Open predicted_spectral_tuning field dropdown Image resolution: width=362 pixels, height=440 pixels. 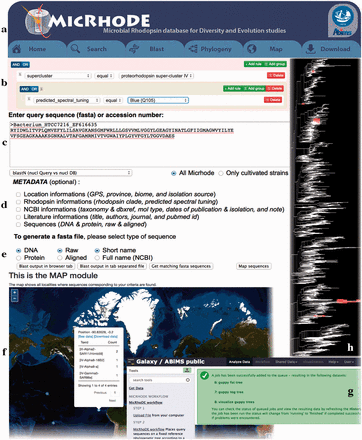(x=67, y=100)
